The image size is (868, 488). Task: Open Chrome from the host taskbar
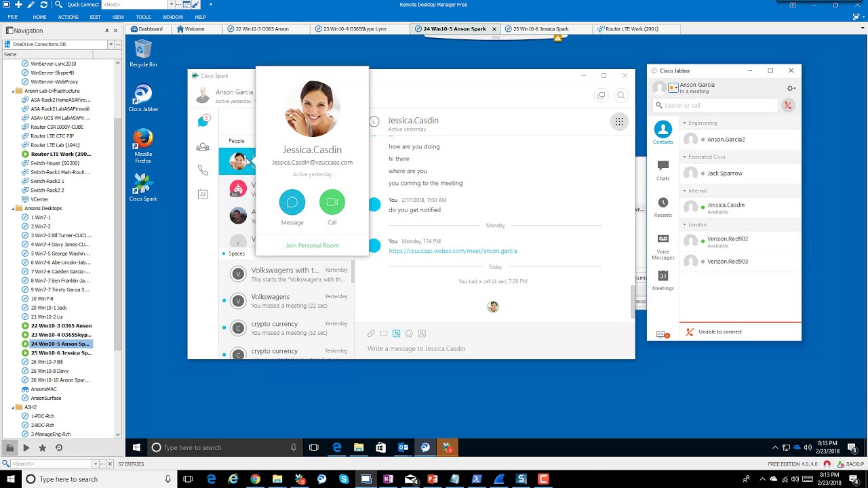255,479
